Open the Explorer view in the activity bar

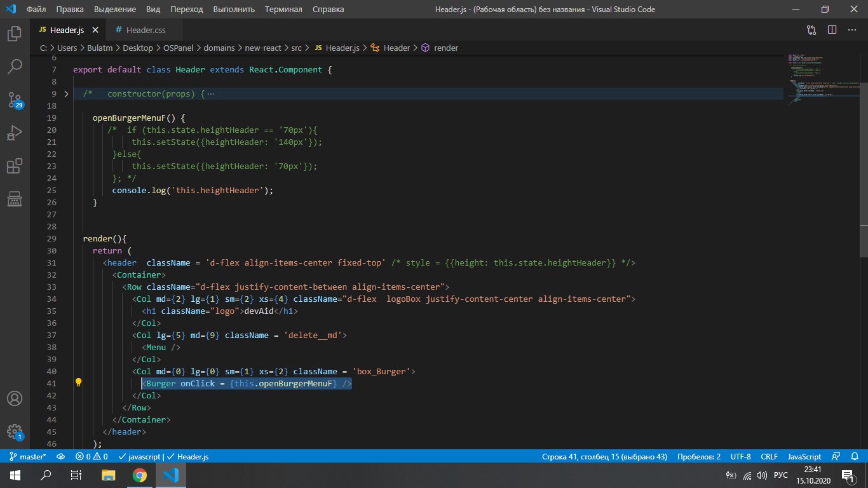click(14, 33)
